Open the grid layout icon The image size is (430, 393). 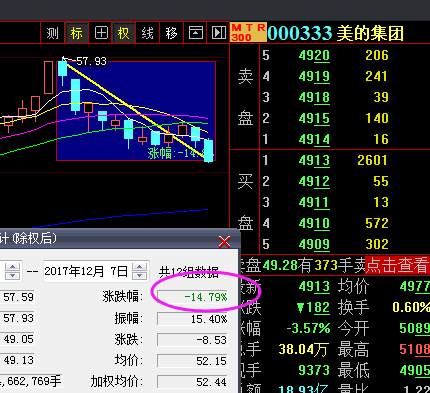(x=101, y=33)
